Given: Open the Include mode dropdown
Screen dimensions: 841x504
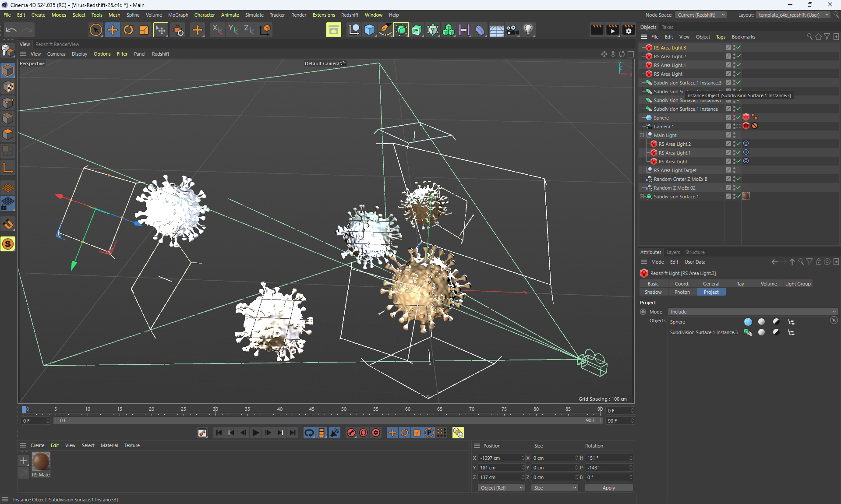Looking at the screenshot, I should coord(753,312).
